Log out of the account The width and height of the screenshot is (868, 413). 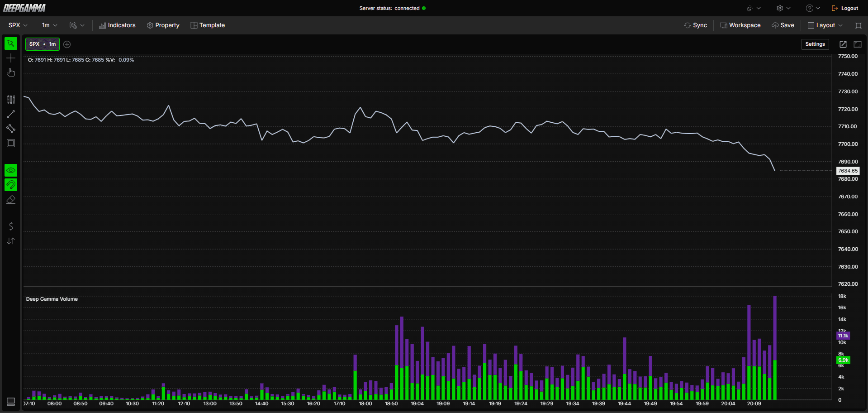coord(845,8)
